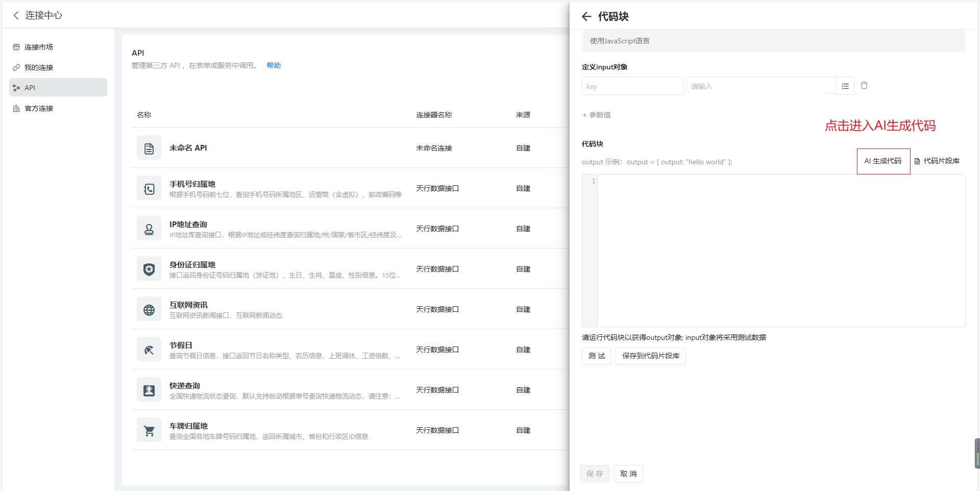
Task: Click the key input field
Action: [632, 86]
